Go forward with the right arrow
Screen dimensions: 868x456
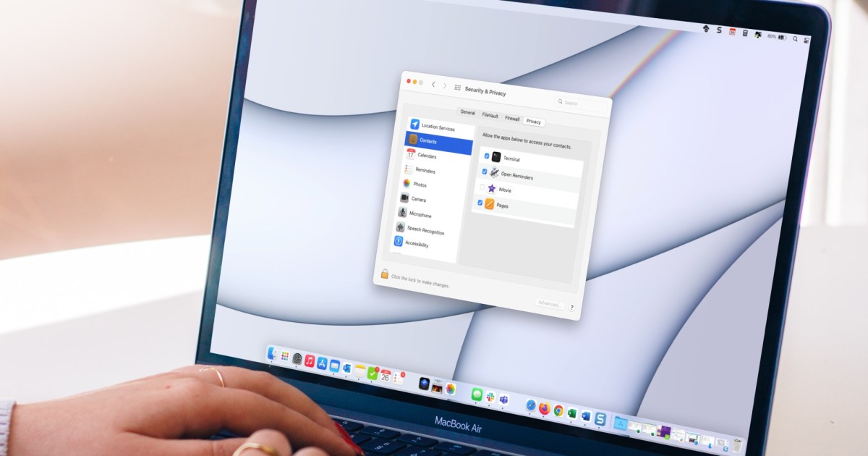(444, 85)
